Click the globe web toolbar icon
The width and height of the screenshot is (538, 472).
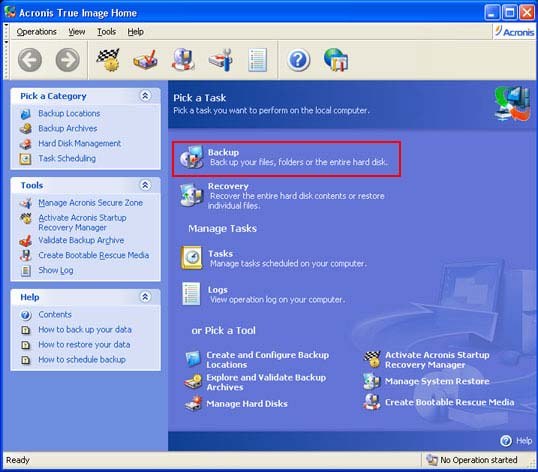tap(336, 60)
